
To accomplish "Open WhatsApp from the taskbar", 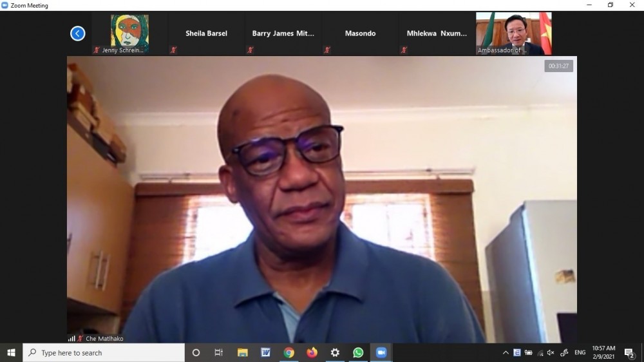I will point(358,352).
